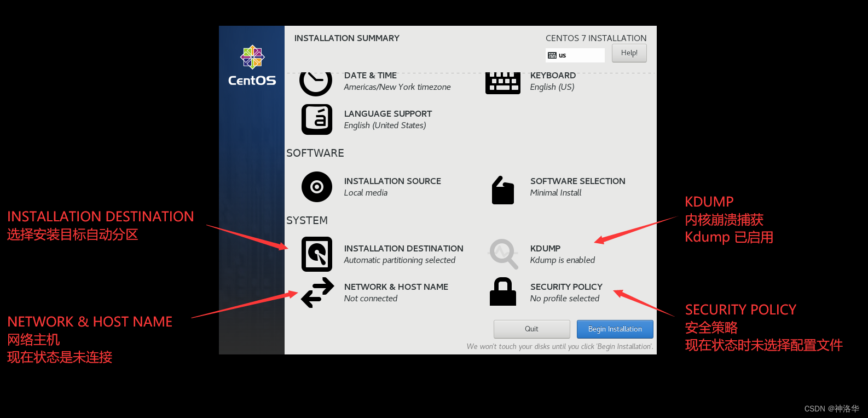Click the CENTOS 7 INSTALLATION title
Viewport: 868px width, 418px height.
(596, 38)
